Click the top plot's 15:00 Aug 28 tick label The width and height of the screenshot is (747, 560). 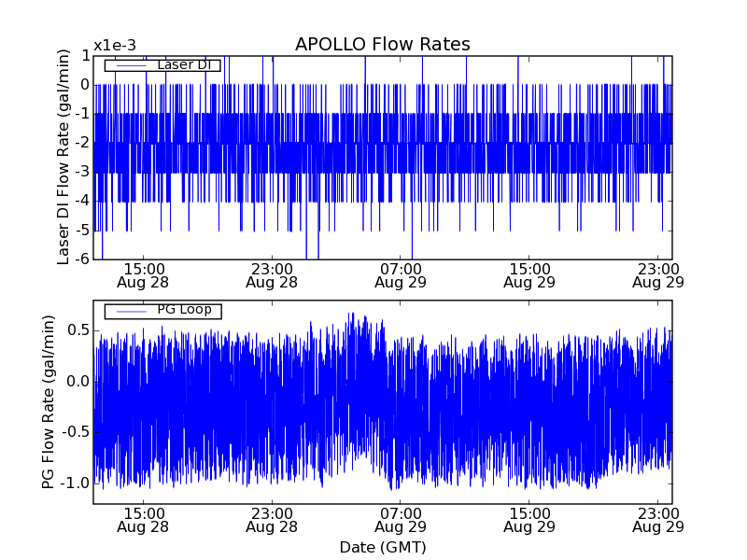point(143,275)
